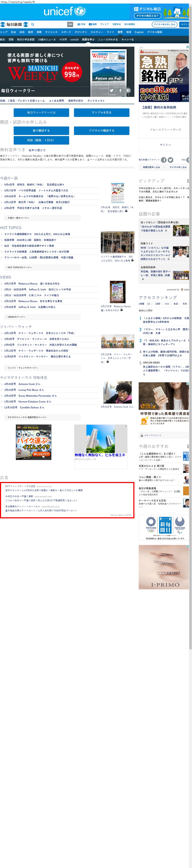Click the search magnifier icon

tap(33, 24)
